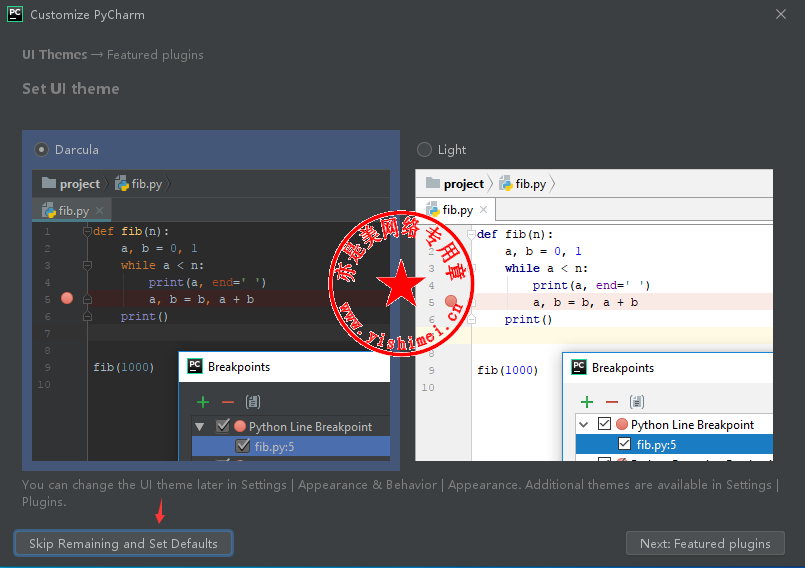Click 'Set UI theme' heading
805x568 pixels.
point(71,89)
